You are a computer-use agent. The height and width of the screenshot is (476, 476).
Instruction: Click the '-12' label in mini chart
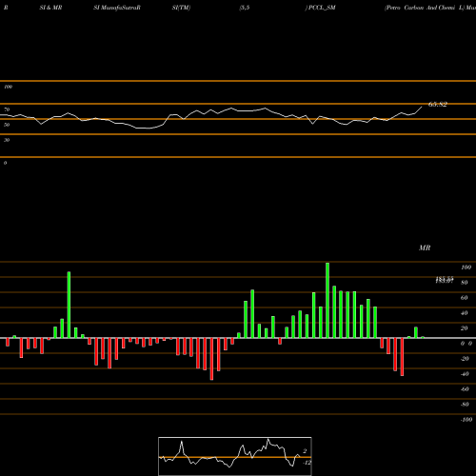point(307,463)
